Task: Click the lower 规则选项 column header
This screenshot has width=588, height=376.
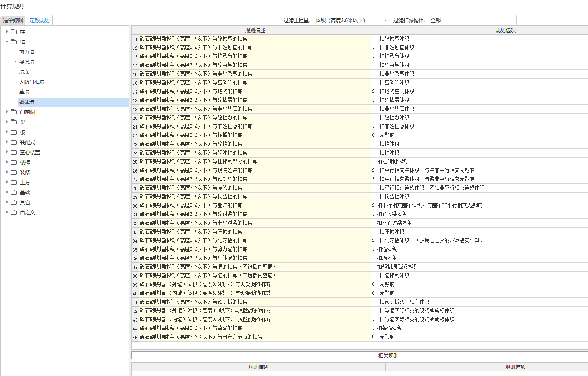Action: [487, 367]
